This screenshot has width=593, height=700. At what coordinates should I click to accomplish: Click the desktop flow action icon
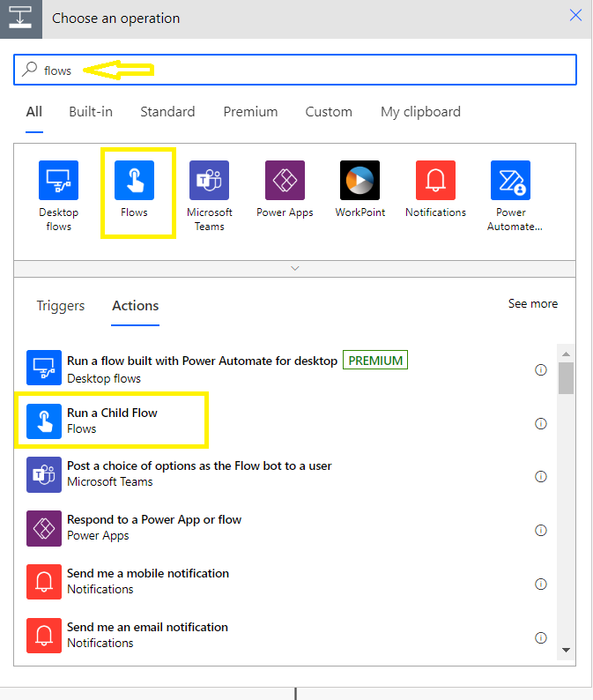(44, 368)
